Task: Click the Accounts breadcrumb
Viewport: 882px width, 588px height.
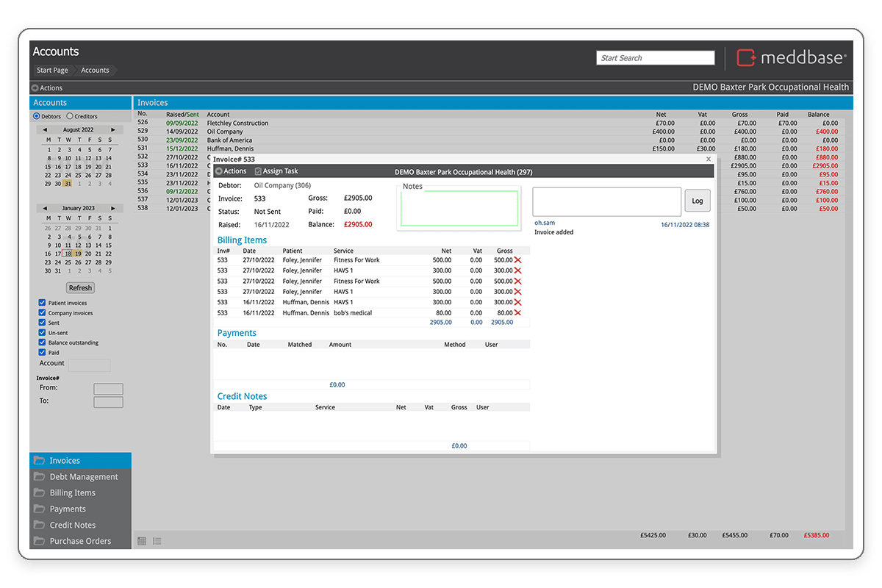Action: [95, 71]
